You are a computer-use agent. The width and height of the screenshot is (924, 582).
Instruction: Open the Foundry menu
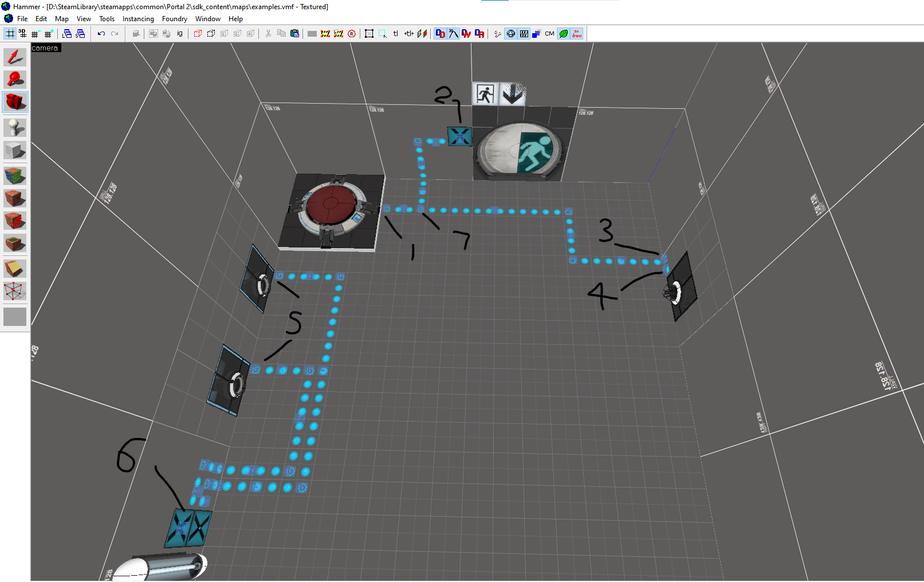175,19
